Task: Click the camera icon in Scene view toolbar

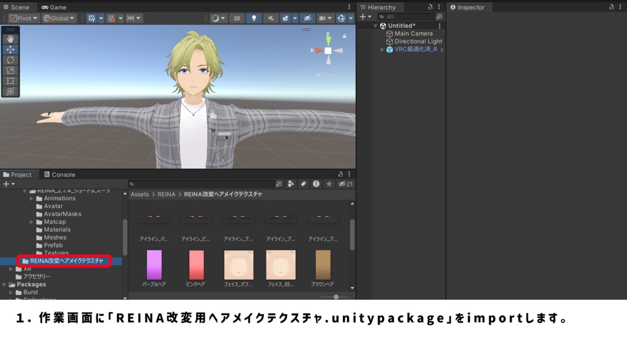Action: (x=321, y=18)
